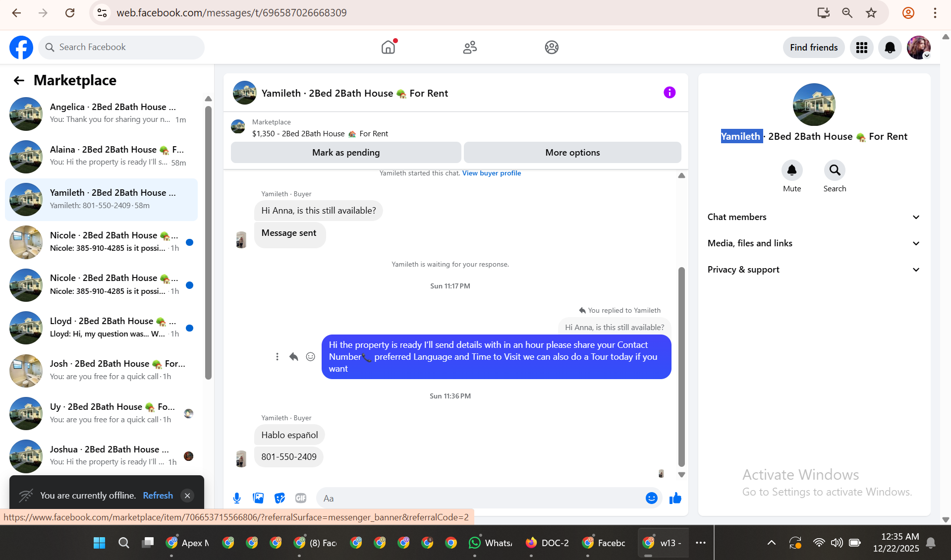Reload the page in the browser toolbar
The height and width of the screenshot is (560, 951).
coord(70,13)
